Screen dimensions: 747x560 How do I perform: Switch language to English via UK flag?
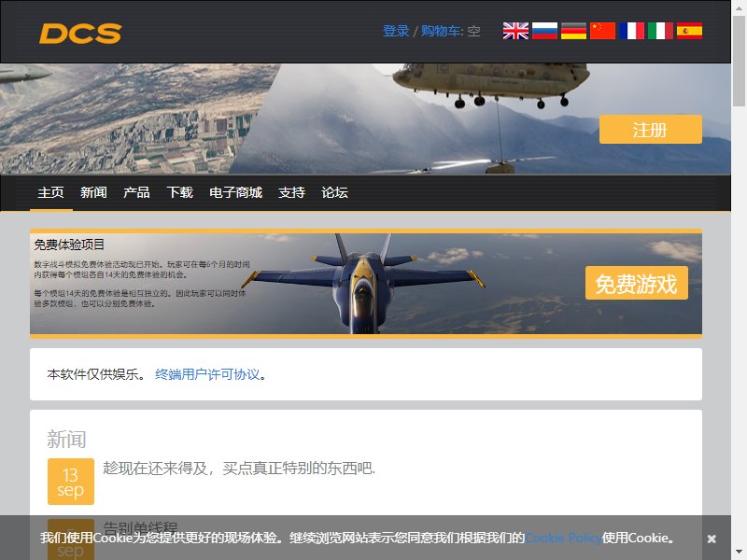(515, 31)
